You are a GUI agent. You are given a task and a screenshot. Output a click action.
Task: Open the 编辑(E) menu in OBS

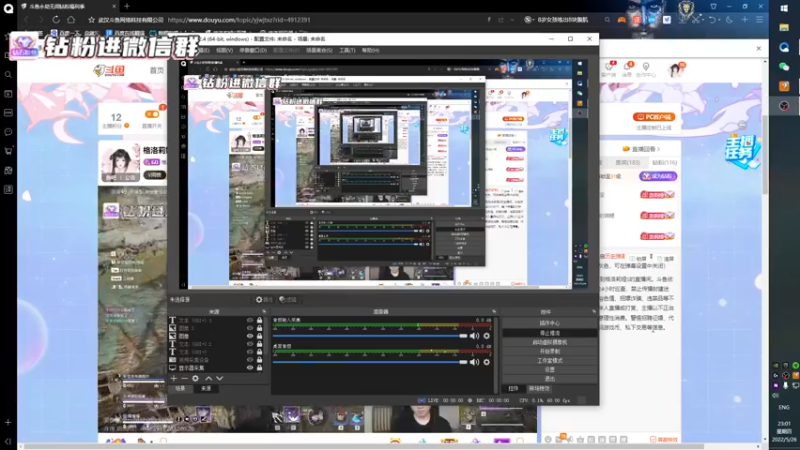(204, 51)
